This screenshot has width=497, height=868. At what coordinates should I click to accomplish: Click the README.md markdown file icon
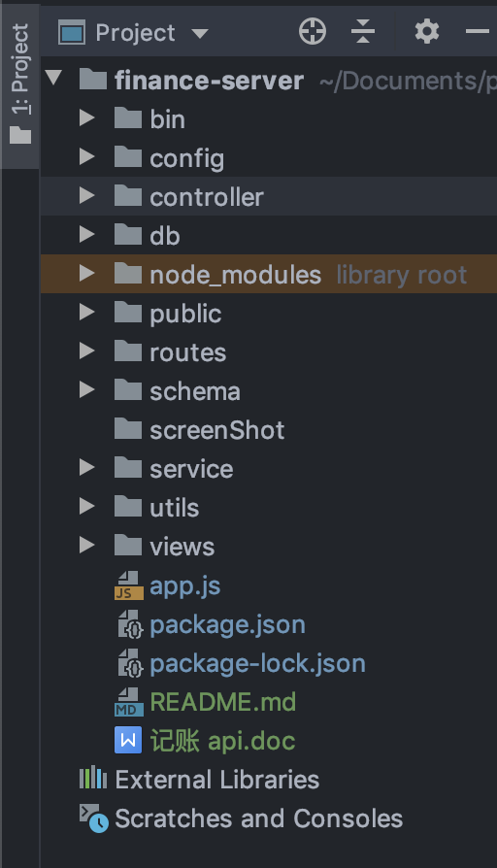[128, 702]
